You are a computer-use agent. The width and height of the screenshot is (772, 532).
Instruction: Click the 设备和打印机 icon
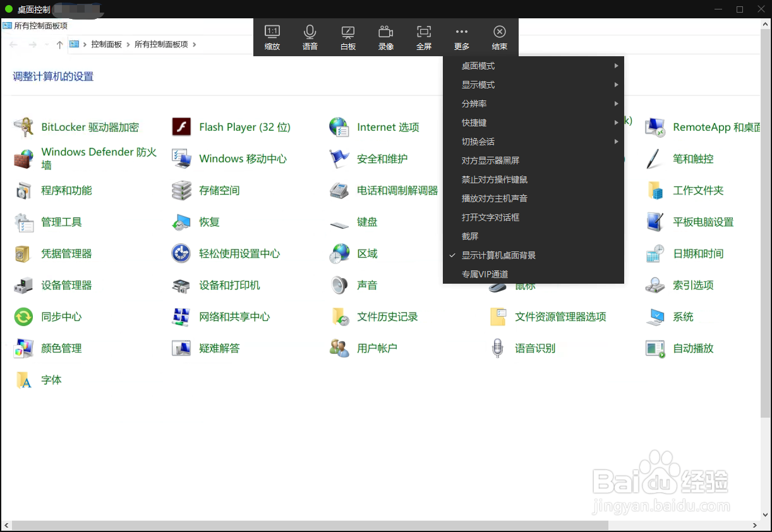point(181,285)
